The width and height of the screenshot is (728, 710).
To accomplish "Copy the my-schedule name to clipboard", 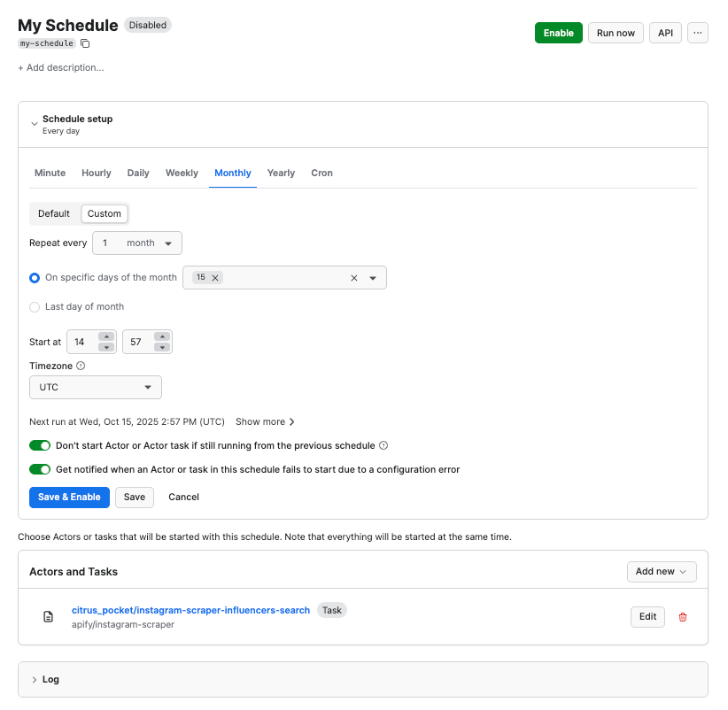I will [x=85, y=43].
